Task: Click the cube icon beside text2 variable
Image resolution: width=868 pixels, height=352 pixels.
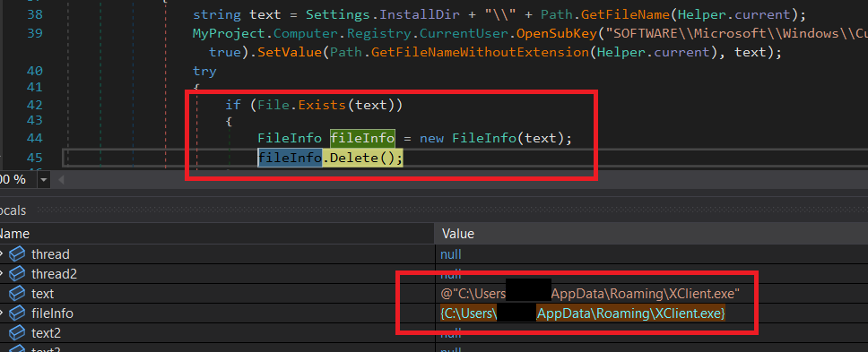Action: click(17, 332)
